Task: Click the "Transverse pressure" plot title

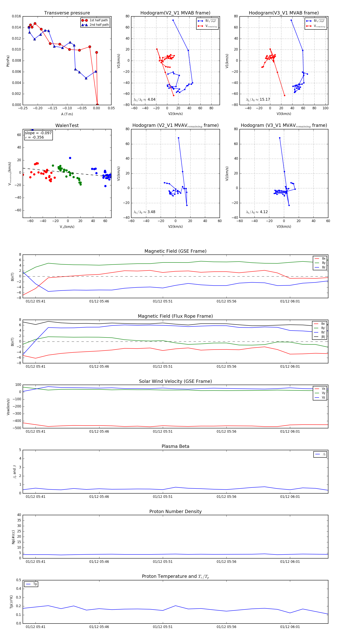Action: pyautogui.click(x=67, y=13)
